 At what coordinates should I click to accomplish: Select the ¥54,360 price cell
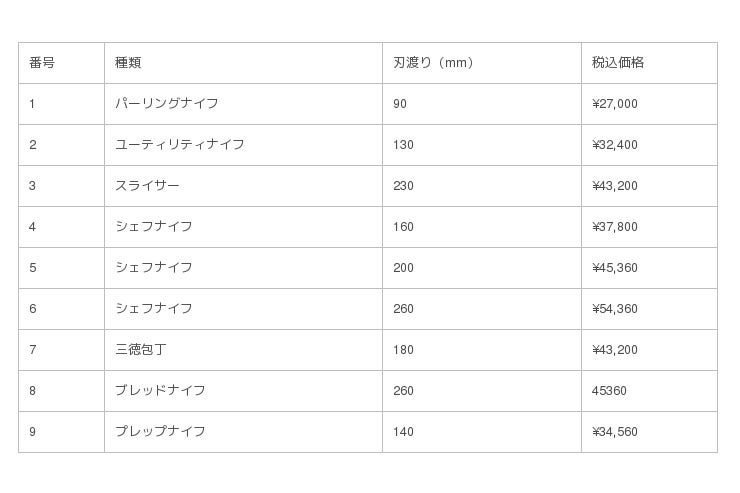click(x=615, y=309)
